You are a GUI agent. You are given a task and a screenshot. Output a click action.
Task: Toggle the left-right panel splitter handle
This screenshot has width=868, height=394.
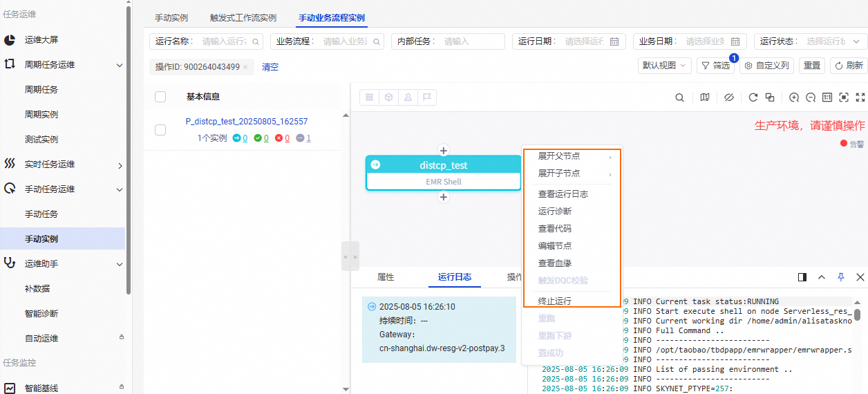click(350, 256)
